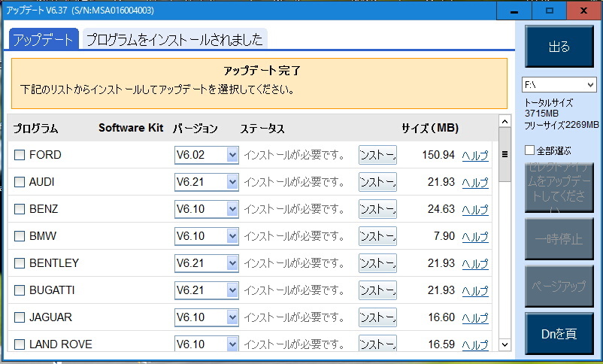Screen dimensions: 603x364
Task: Click the program list scrollbar thumb
Action: click(x=505, y=155)
